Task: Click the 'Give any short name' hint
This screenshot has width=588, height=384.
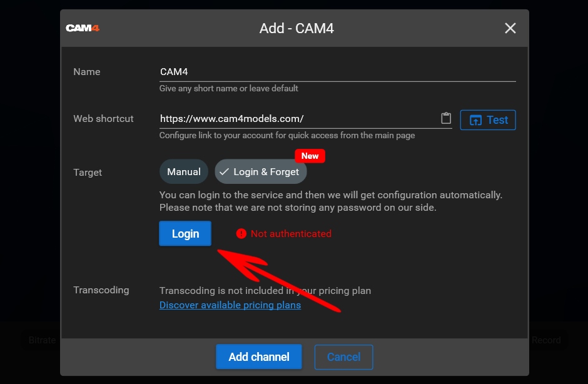Action: pyautogui.click(x=229, y=89)
